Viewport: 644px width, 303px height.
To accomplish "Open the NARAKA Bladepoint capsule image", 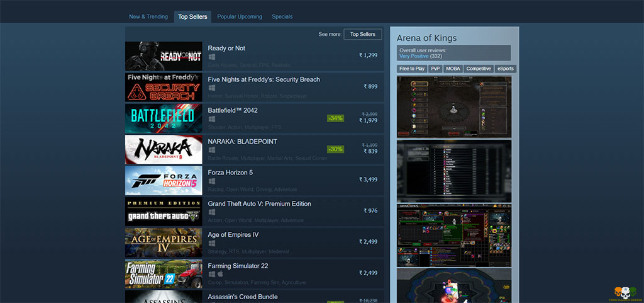I will pos(164,150).
